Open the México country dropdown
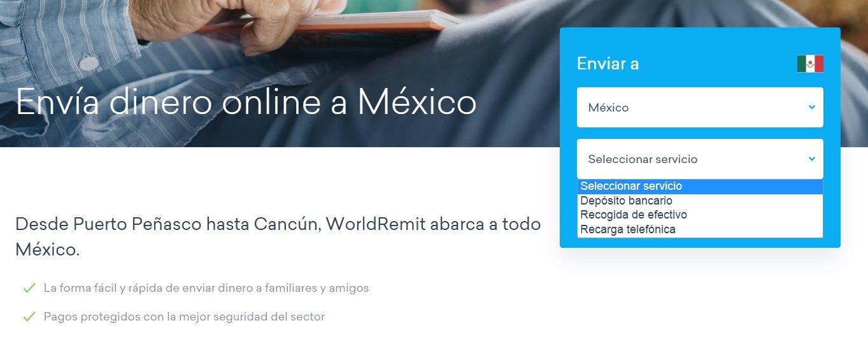This screenshot has width=868, height=337. tap(699, 107)
